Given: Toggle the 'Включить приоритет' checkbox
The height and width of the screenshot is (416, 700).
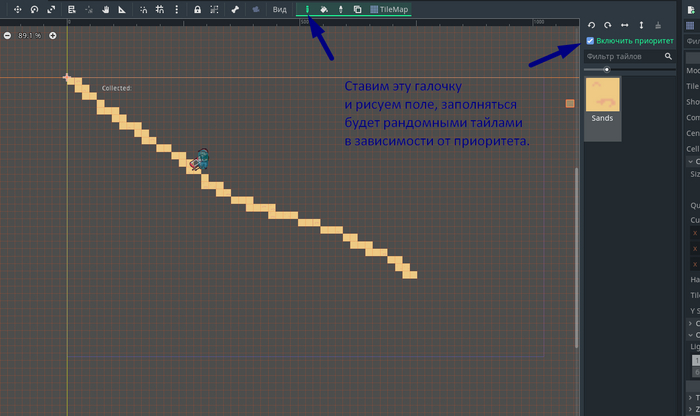Looking at the screenshot, I should pyautogui.click(x=590, y=41).
